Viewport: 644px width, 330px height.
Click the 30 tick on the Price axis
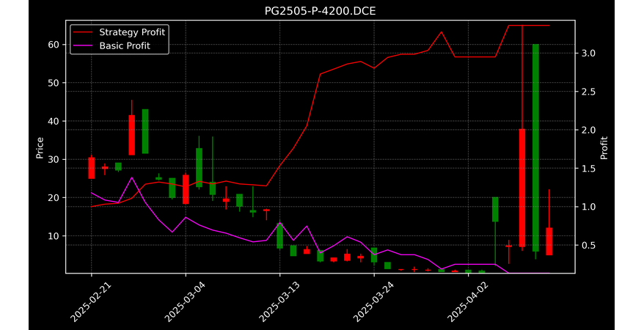coord(54,159)
